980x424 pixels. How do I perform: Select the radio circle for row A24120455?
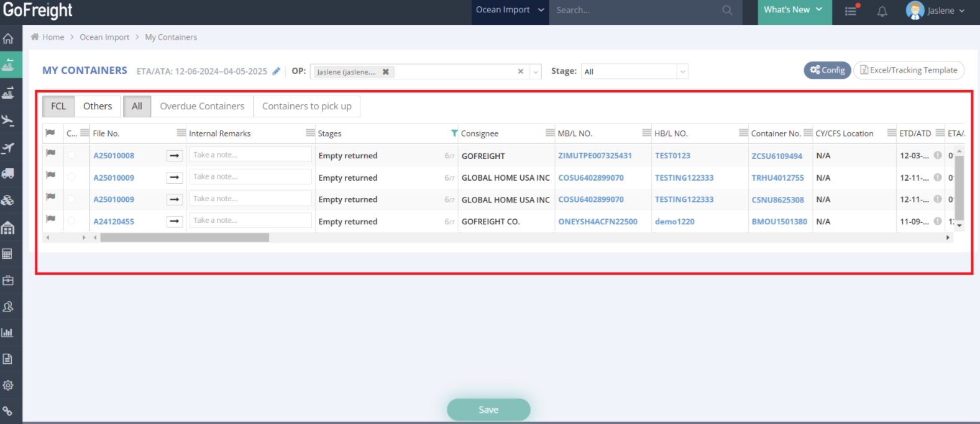(x=71, y=221)
